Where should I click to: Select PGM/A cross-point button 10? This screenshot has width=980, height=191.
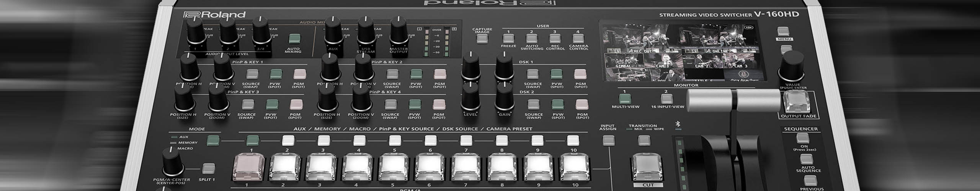[x=575, y=167]
